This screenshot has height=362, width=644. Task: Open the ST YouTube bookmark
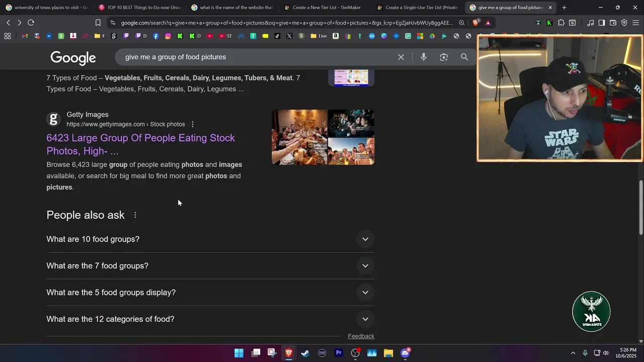point(225,36)
